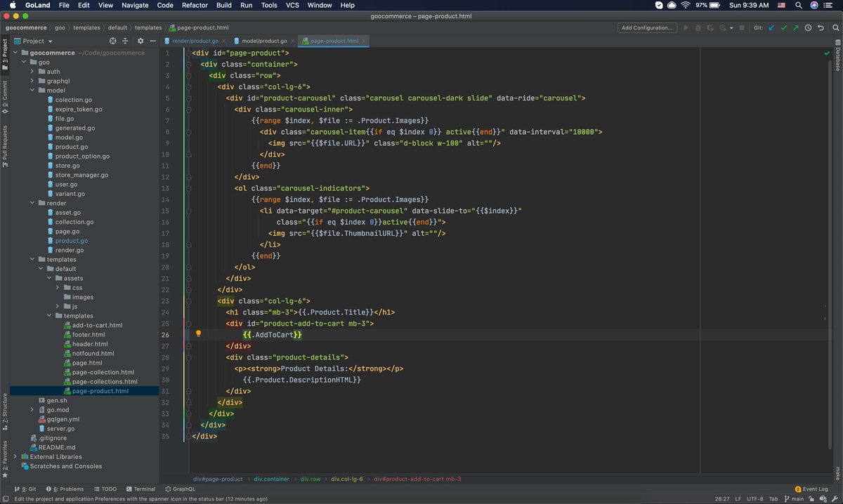Screen dimensions: 843x504
Task: Expand the go.mod node
Action: point(33,409)
